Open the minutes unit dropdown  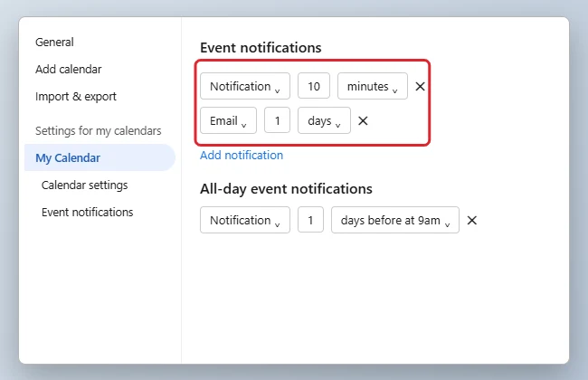pyautogui.click(x=373, y=86)
